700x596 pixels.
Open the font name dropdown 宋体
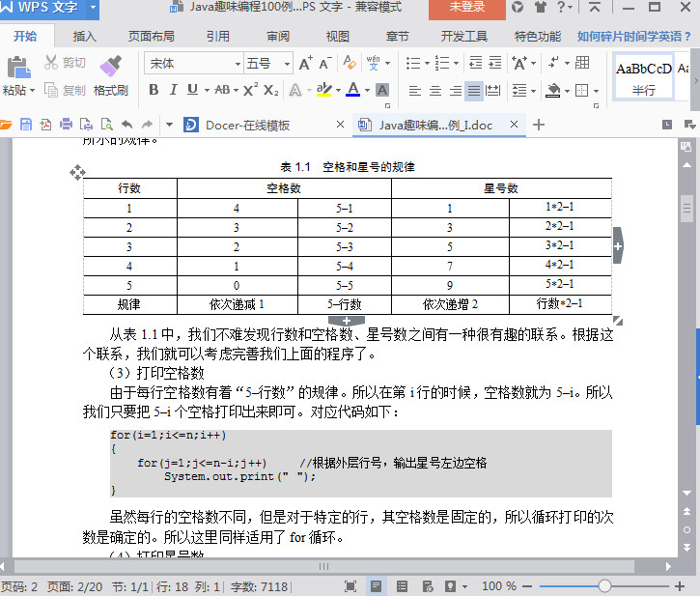(238, 64)
